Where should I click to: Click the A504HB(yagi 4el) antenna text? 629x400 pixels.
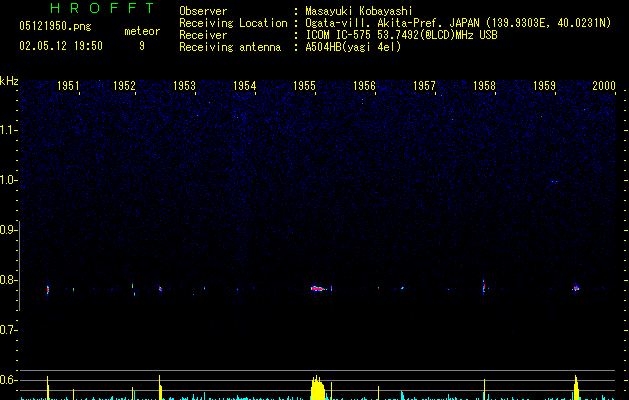tap(353, 47)
